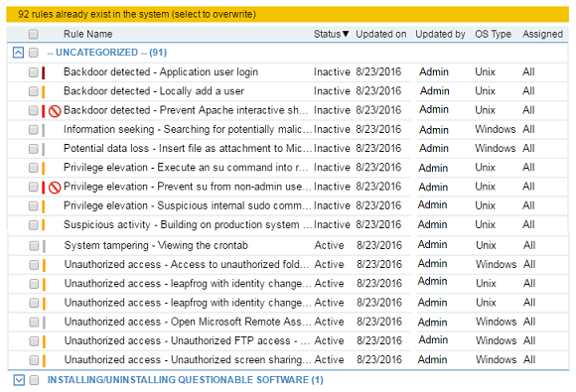The width and height of the screenshot is (576, 392).
Task: Click prevent icon on Prevent su from non-admin rule
Action: coord(55,188)
